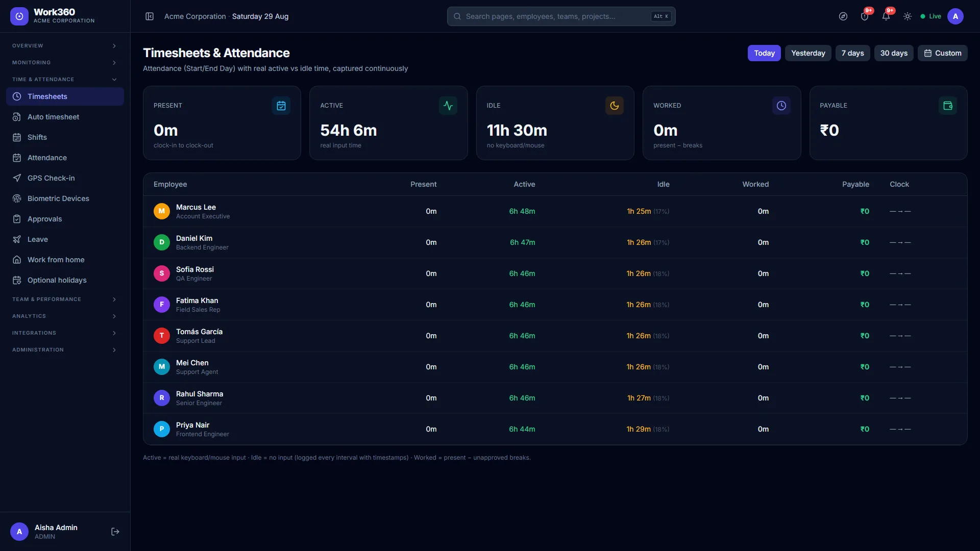Open the Custom date range picker

click(942, 53)
